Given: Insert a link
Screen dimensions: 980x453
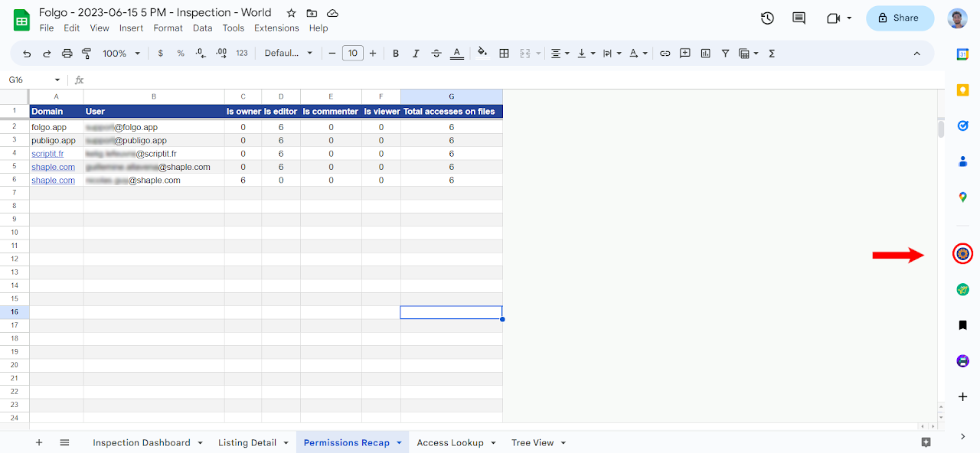Looking at the screenshot, I should click(665, 54).
